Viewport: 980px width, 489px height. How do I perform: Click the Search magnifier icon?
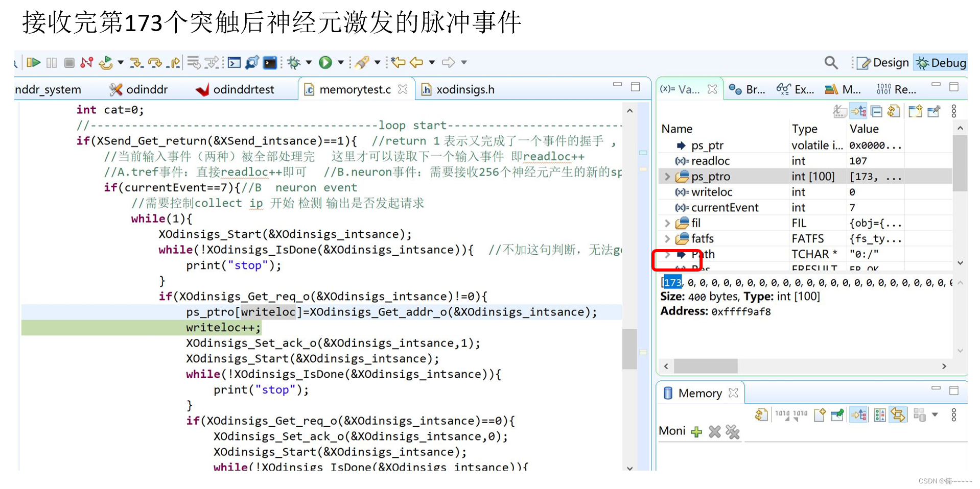pos(831,63)
